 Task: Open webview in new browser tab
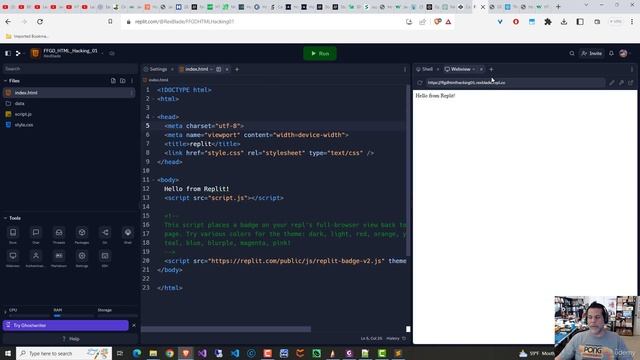(x=631, y=83)
